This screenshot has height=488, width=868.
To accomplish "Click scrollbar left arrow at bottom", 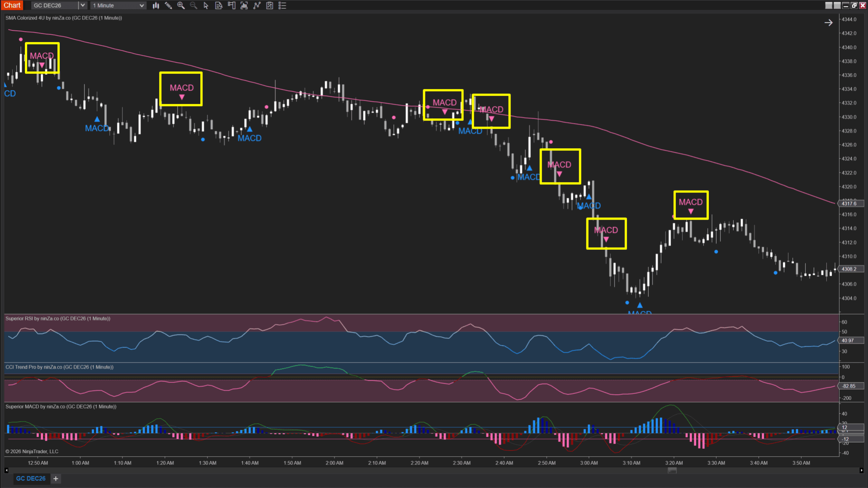I will click(6, 470).
